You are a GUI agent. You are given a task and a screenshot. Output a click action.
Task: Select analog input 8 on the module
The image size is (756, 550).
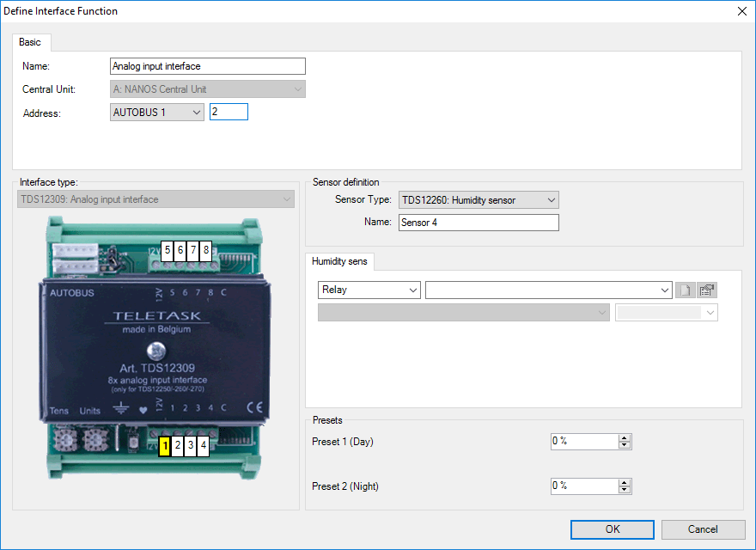pyautogui.click(x=206, y=250)
